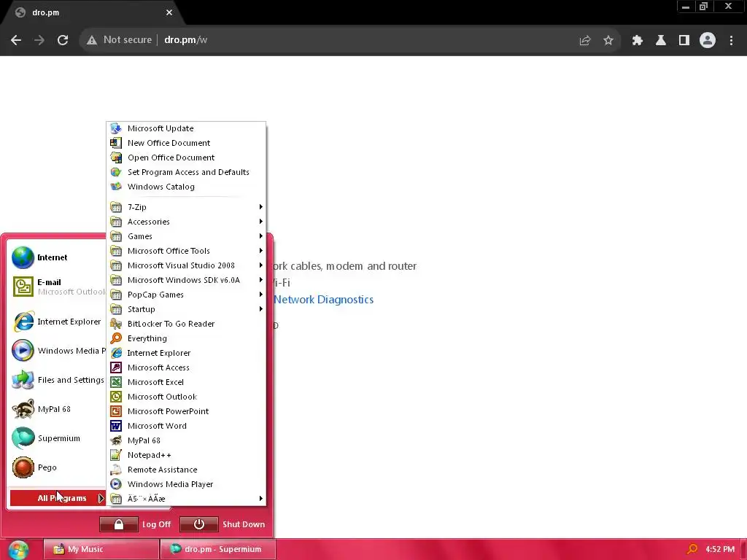This screenshot has width=747, height=560.
Task: Click the Shut Down button
Action: point(222,524)
